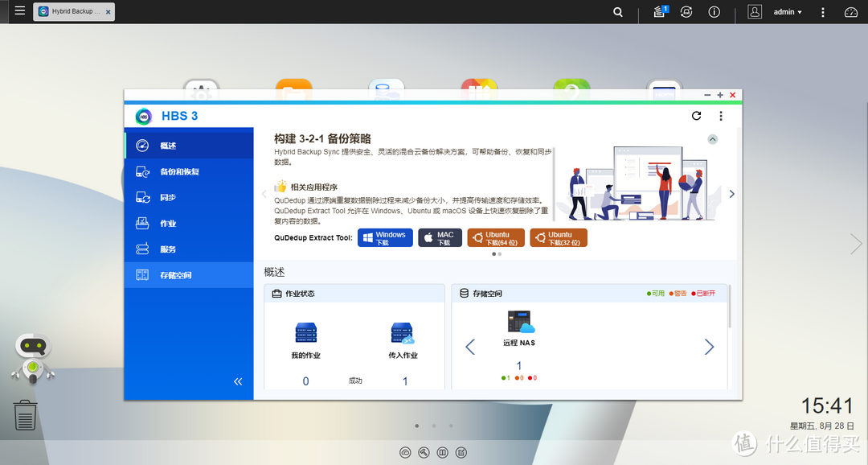Show next storage space item
The image size is (868, 465).
pos(709,347)
